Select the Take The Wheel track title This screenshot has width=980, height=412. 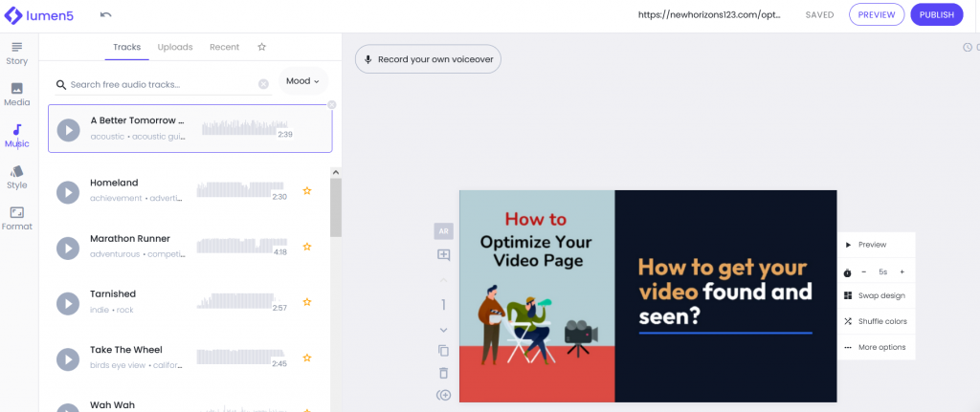coord(126,350)
